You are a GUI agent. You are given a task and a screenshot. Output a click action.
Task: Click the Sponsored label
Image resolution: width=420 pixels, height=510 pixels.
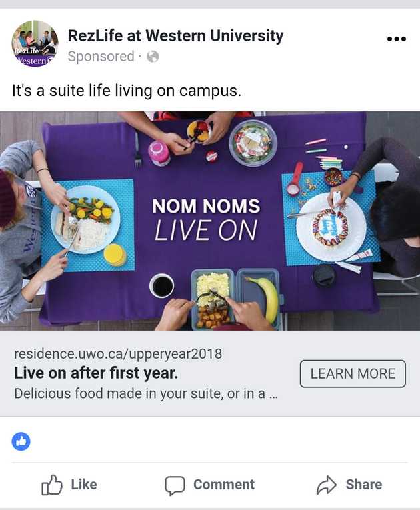(x=101, y=56)
